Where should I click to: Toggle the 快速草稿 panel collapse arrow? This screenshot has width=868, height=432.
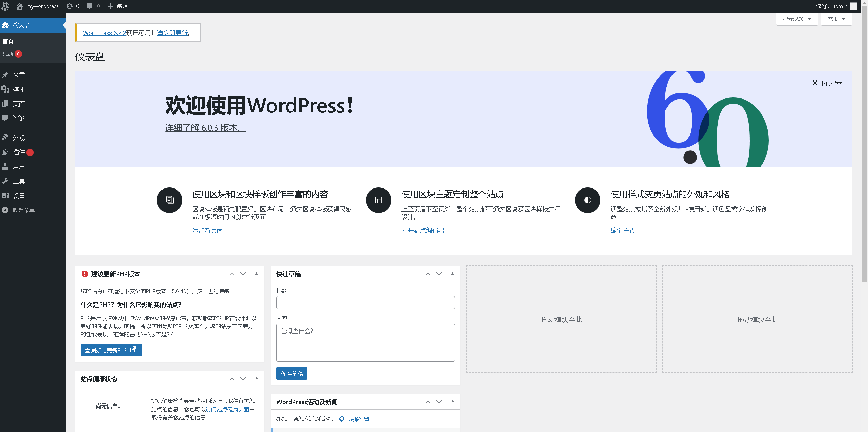coord(453,274)
